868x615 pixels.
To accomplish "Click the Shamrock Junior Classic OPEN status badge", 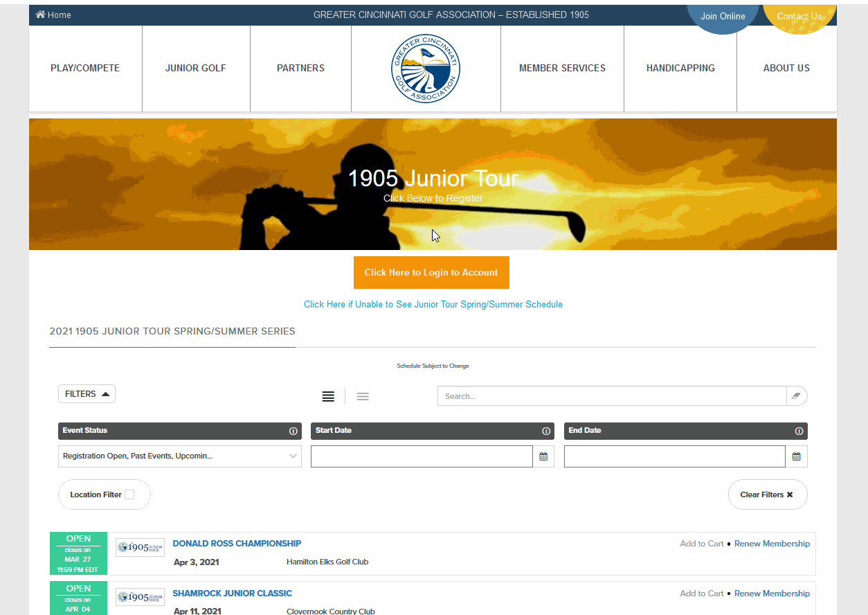I will coord(78,598).
